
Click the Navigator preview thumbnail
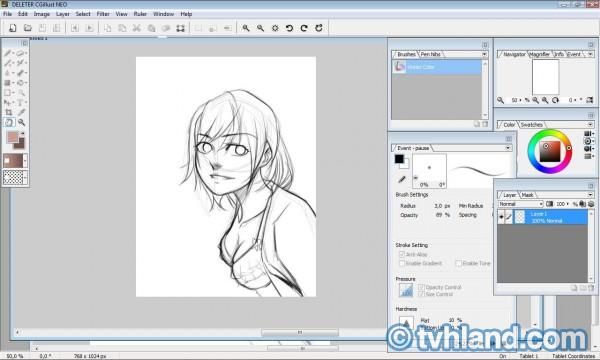(546, 77)
